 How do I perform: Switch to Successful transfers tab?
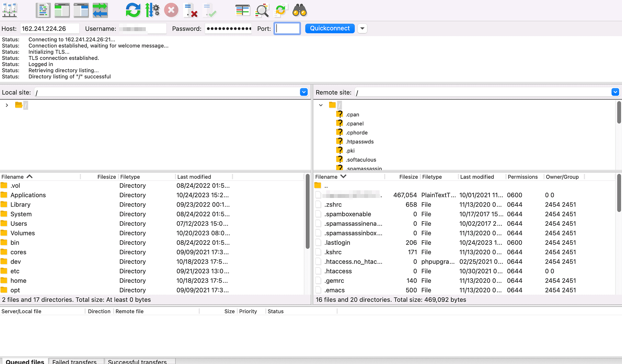[x=137, y=361]
